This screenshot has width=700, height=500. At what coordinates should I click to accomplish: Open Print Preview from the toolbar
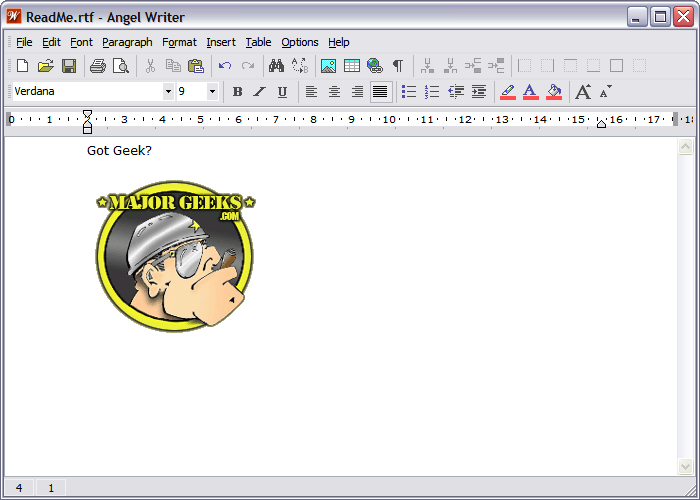[121, 66]
